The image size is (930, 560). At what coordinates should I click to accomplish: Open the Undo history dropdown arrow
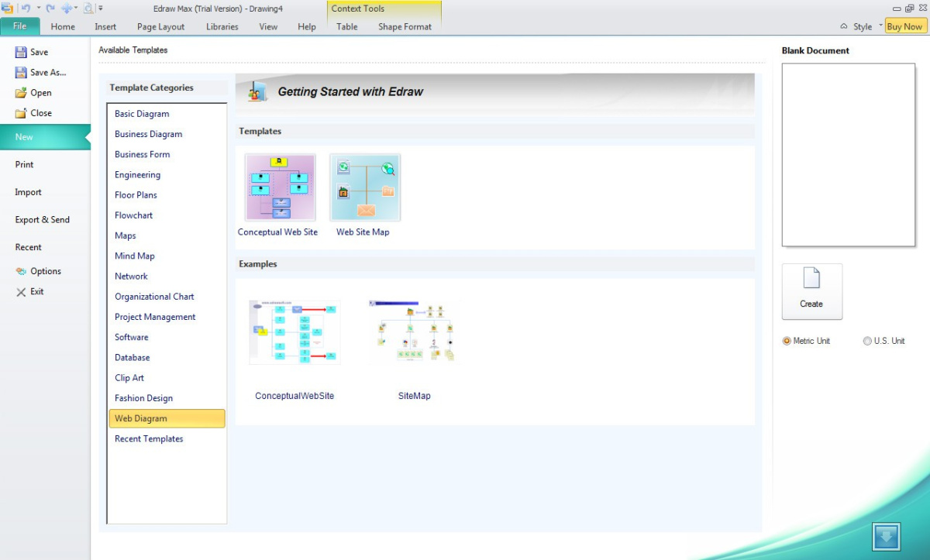(x=38, y=9)
